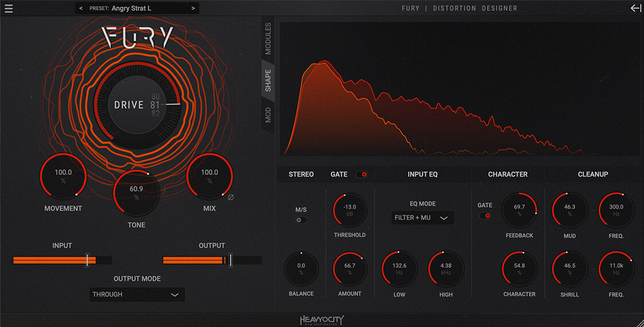Viewport: 644px width, 327px height.
Task: Click the collapse panel arrow icon
Action: [x=635, y=8]
